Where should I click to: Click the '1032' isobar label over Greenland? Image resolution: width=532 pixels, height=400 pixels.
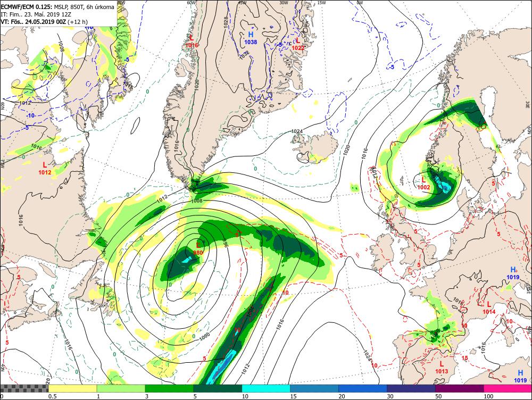click(244, 55)
